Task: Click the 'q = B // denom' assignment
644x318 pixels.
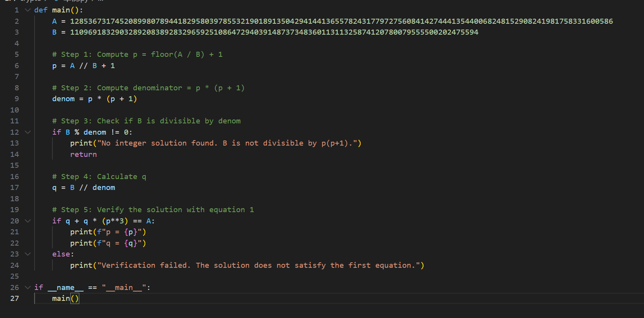Action: point(84,188)
